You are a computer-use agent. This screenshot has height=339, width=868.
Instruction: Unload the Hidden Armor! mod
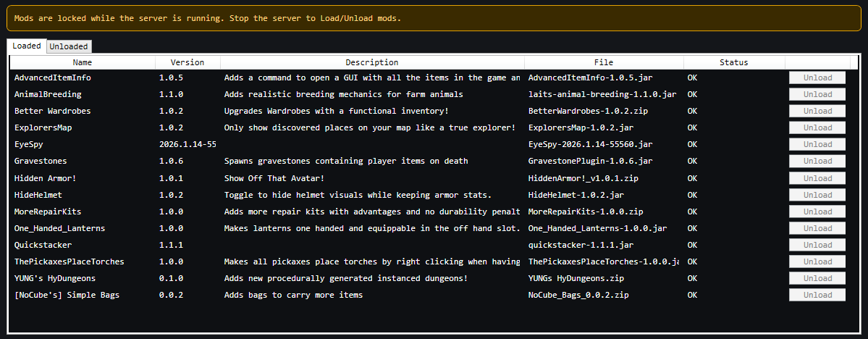(817, 178)
